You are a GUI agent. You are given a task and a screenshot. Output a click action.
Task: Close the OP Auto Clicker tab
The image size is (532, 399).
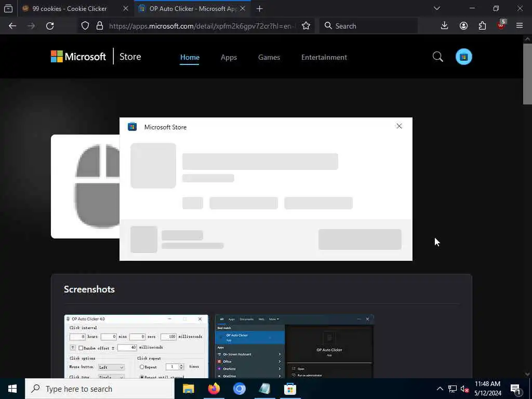click(x=243, y=8)
